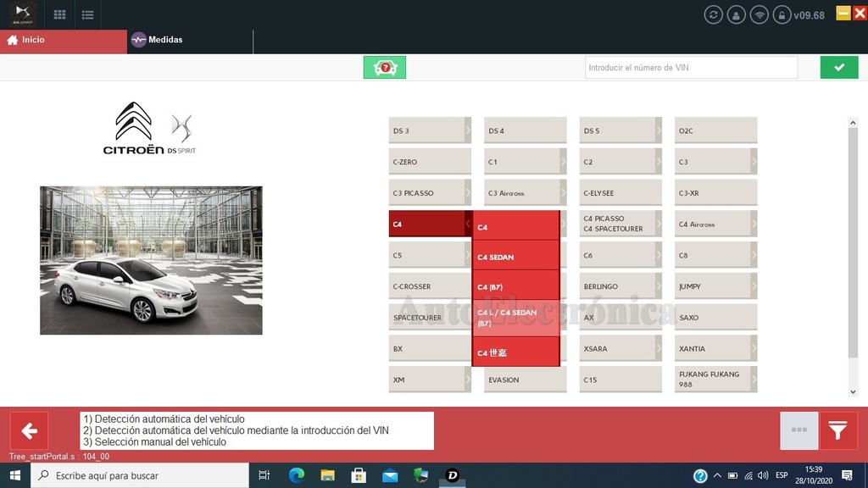The height and width of the screenshot is (488, 868).
Task: Click the DS Spirit logo icon
Action: tap(23, 14)
